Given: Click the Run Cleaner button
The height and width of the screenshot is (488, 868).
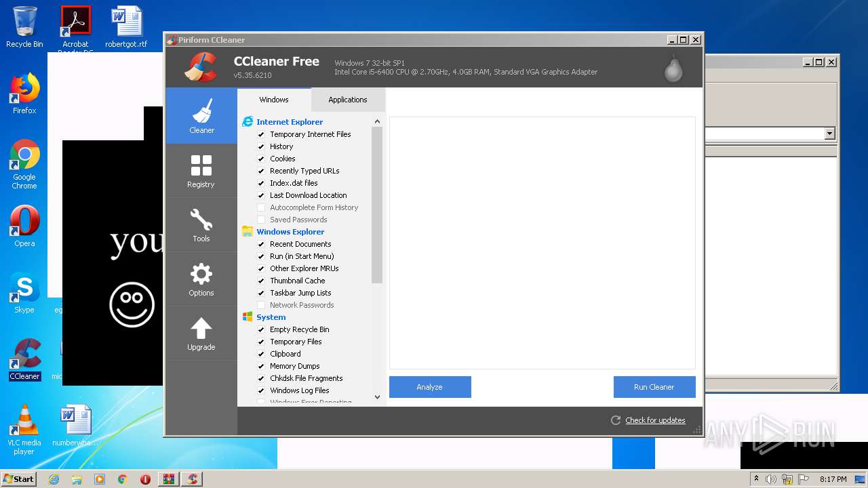Looking at the screenshot, I should [x=654, y=387].
